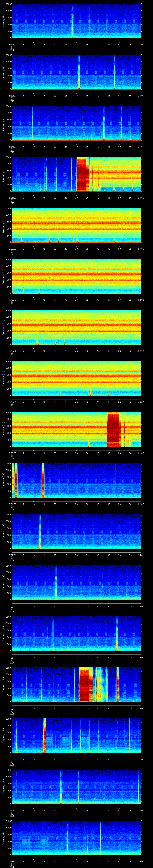Select the red burst near 15 seconds in 13:36 spectrogram
The image size is (153, 868).
[x=44, y=736]
